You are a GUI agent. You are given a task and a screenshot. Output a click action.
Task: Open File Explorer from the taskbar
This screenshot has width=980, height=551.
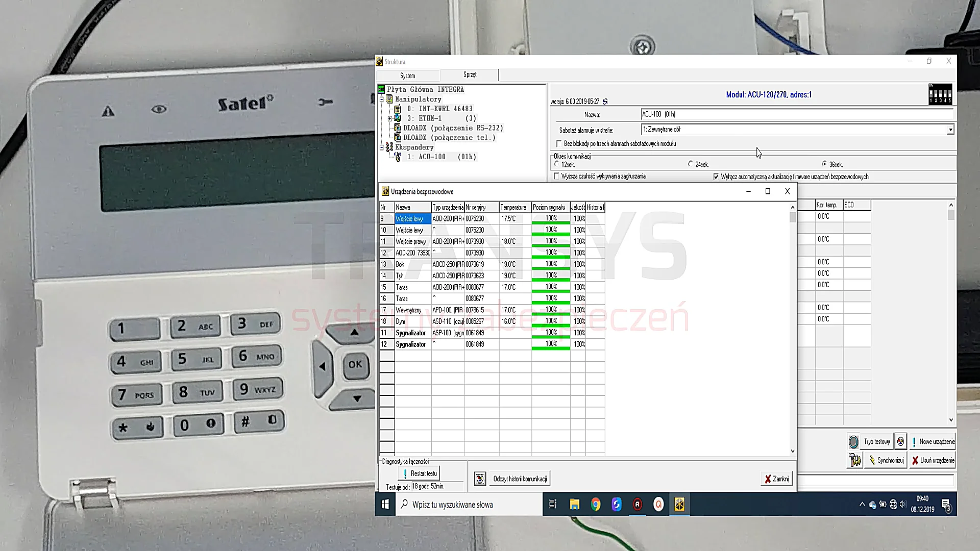pyautogui.click(x=574, y=505)
